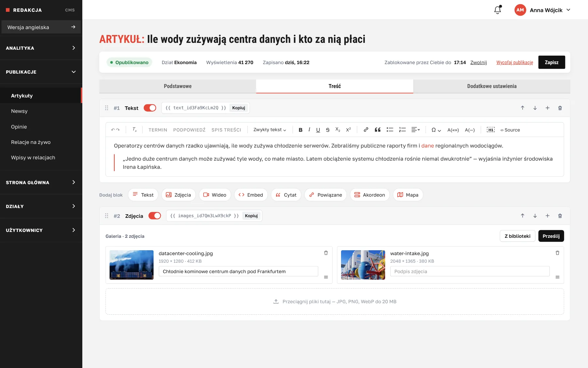The image size is (588, 368).
Task: Release the lock with Zwolnij
Action: point(479,62)
